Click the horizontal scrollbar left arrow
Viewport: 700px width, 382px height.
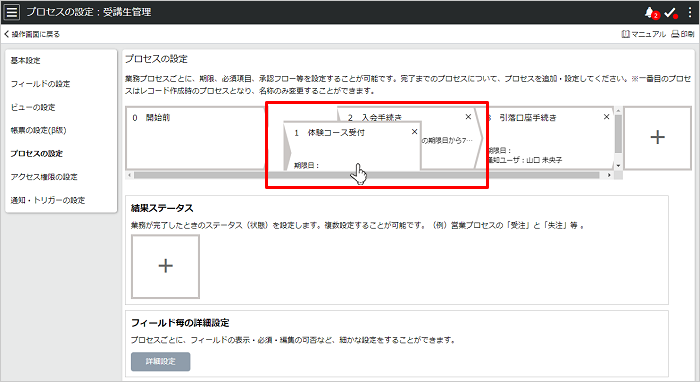coord(129,175)
